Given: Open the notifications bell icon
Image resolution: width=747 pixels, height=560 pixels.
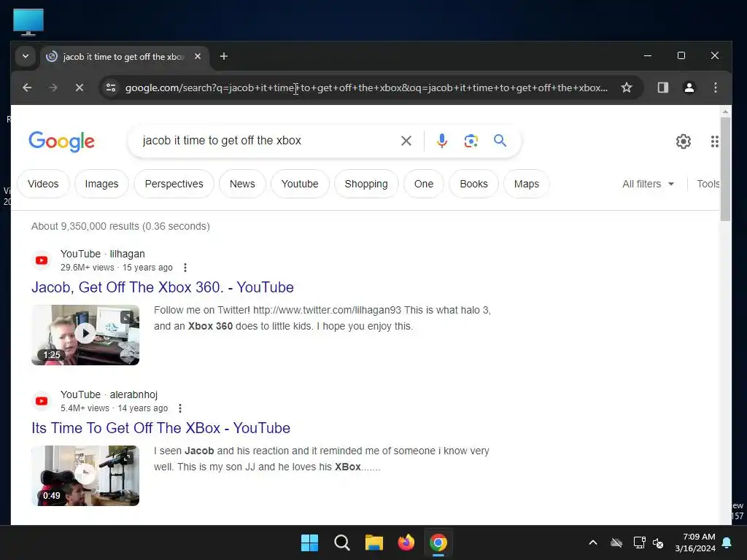Looking at the screenshot, I should point(727,542).
